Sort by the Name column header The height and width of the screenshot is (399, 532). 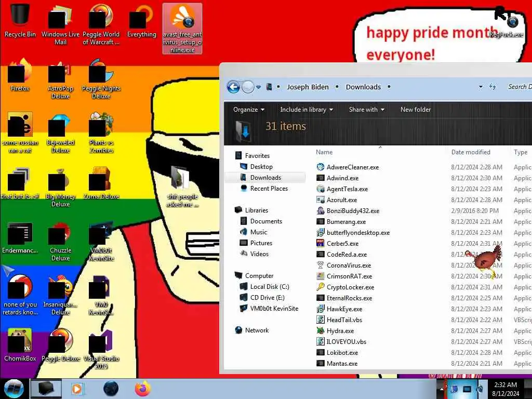pos(324,152)
